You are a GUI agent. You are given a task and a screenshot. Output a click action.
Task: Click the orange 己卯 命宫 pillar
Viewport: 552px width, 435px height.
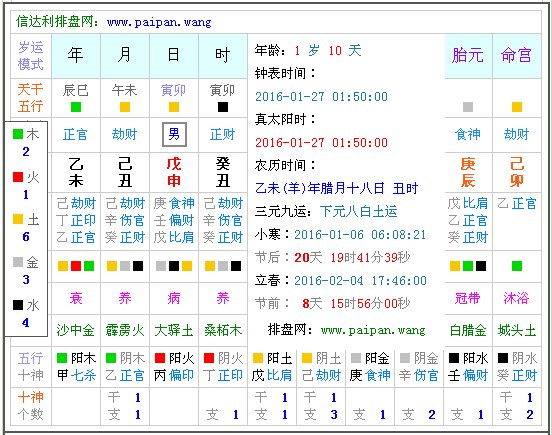(x=516, y=172)
